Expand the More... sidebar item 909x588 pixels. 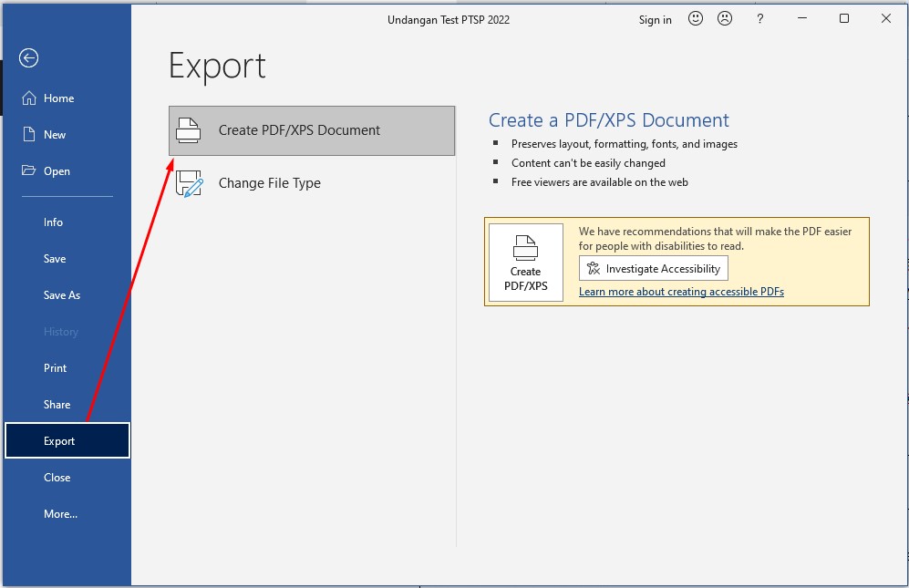coord(60,514)
